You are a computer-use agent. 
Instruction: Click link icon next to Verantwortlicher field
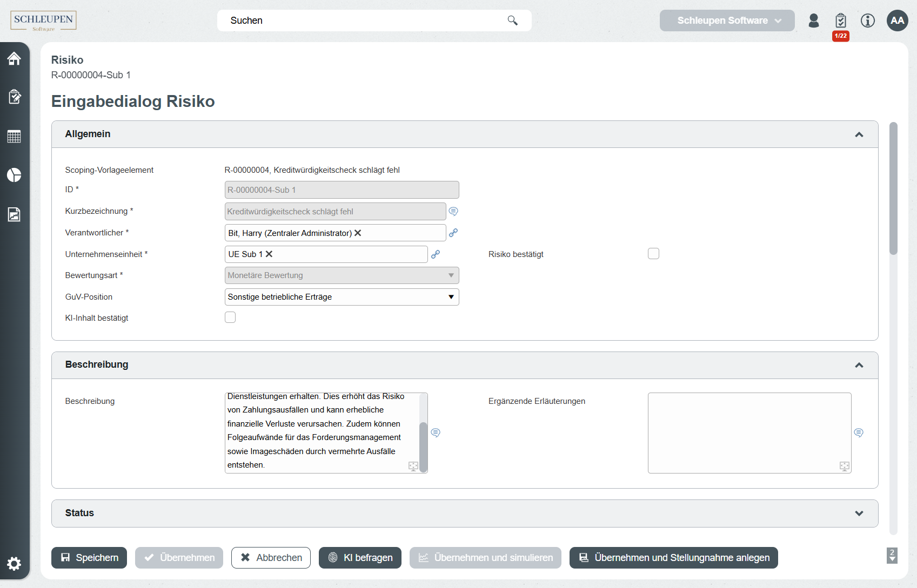(x=453, y=233)
